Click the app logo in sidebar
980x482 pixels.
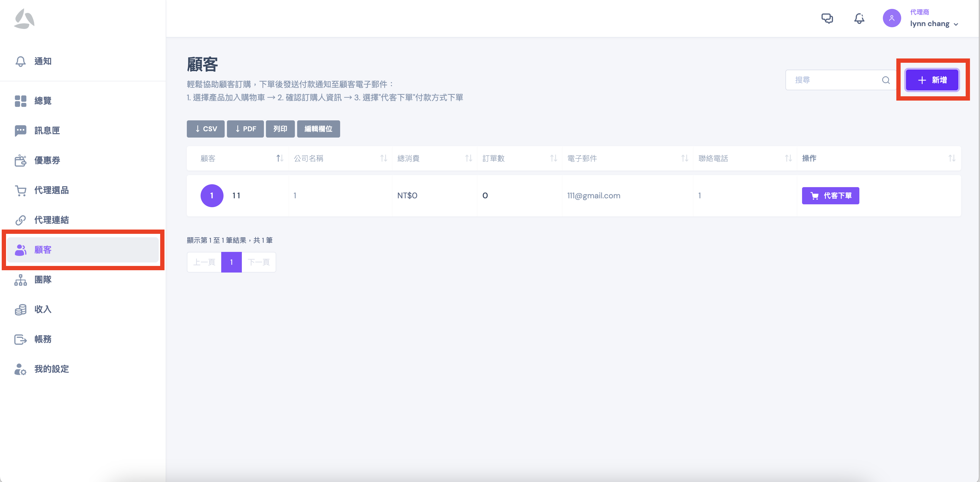pyautogui.click(x=24, y=19)
